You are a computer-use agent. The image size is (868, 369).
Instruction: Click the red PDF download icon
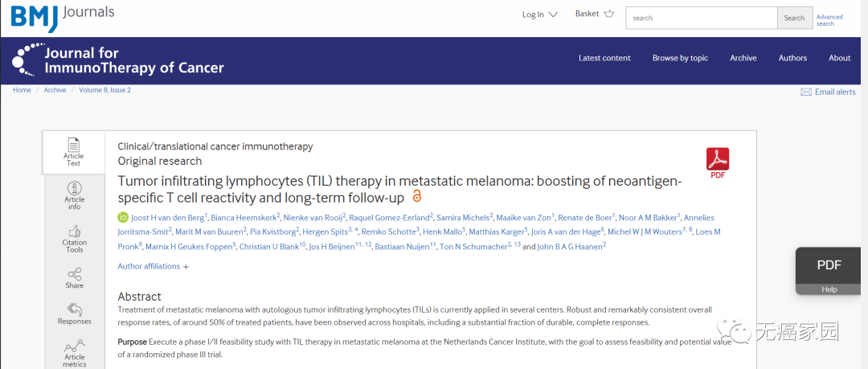(x=717, y=162)
